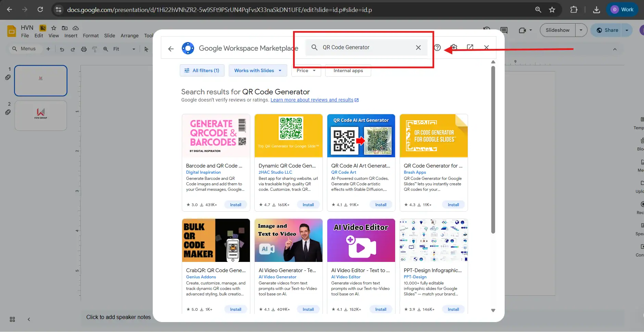This screenshot has height=332, width=644.
Task: Click the Google Slides home logo
Action: [12, 31]
